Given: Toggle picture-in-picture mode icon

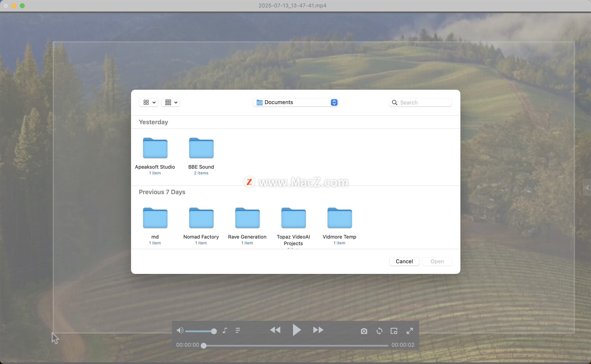Looking at the screenshot, I should click(x=394, y=331).
